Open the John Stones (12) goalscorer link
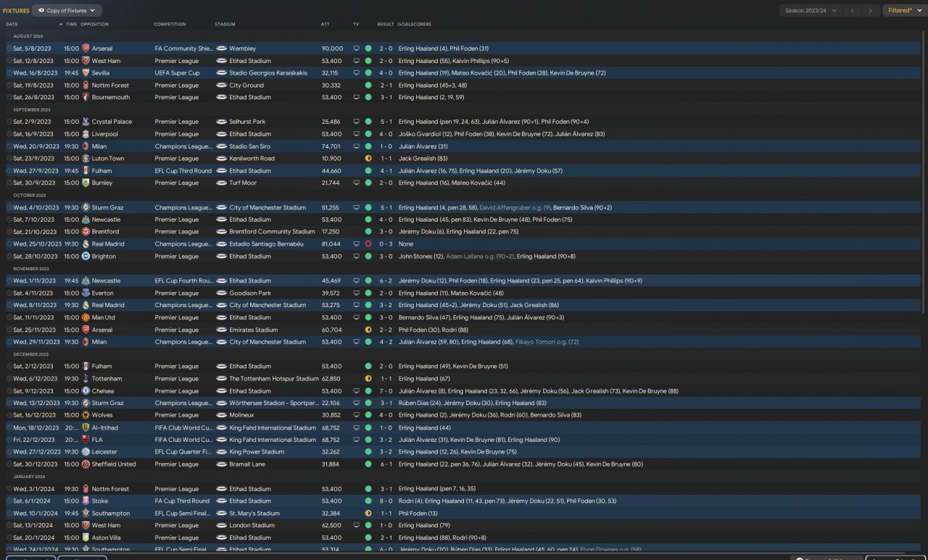The image size is (928, 560). pyautogui.click(x=420, y=256)
